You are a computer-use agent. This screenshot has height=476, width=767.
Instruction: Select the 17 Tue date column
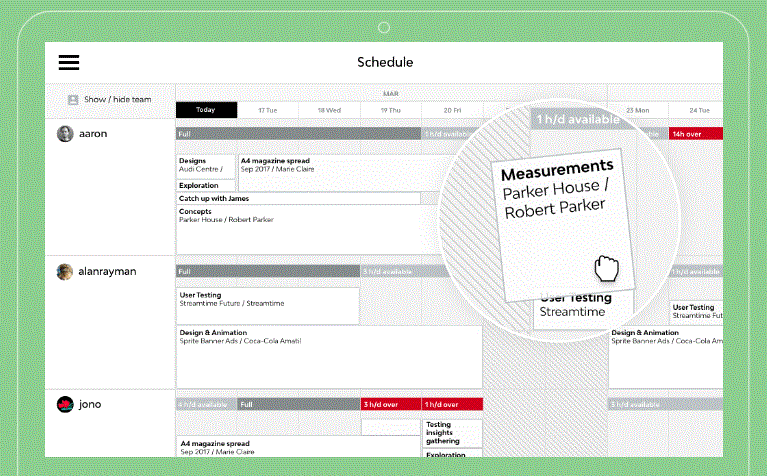pyautogui.click(x=268, y=110)
